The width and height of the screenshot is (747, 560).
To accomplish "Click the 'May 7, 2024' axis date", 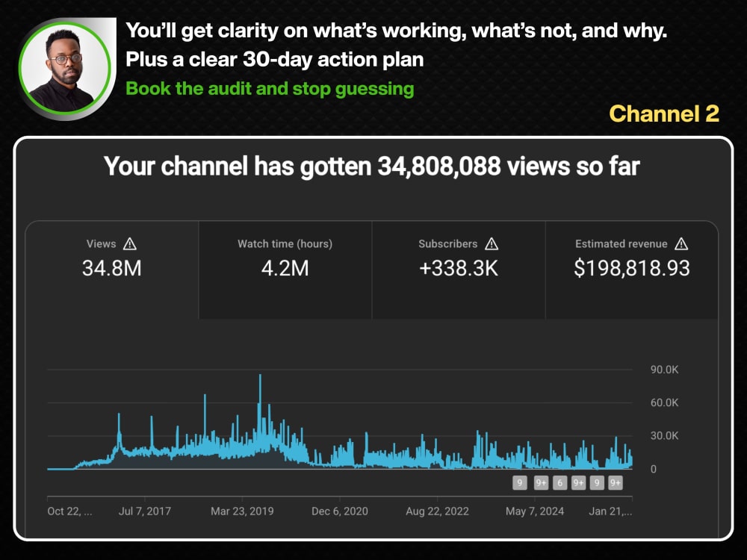I will click(535, 511).
